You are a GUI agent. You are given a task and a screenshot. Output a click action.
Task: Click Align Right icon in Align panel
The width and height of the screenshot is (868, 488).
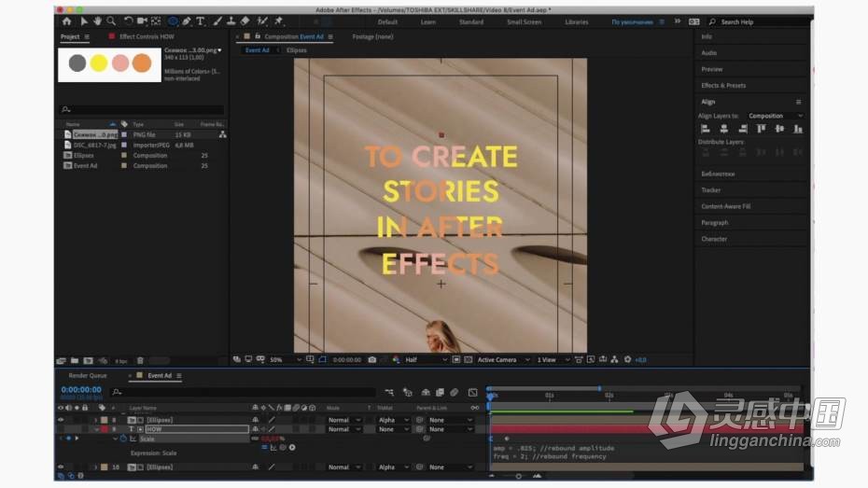(742, 129)
